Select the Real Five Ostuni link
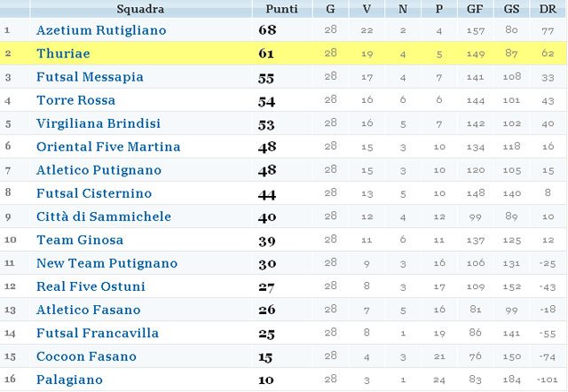568x392 pixels. coord(91,286)
